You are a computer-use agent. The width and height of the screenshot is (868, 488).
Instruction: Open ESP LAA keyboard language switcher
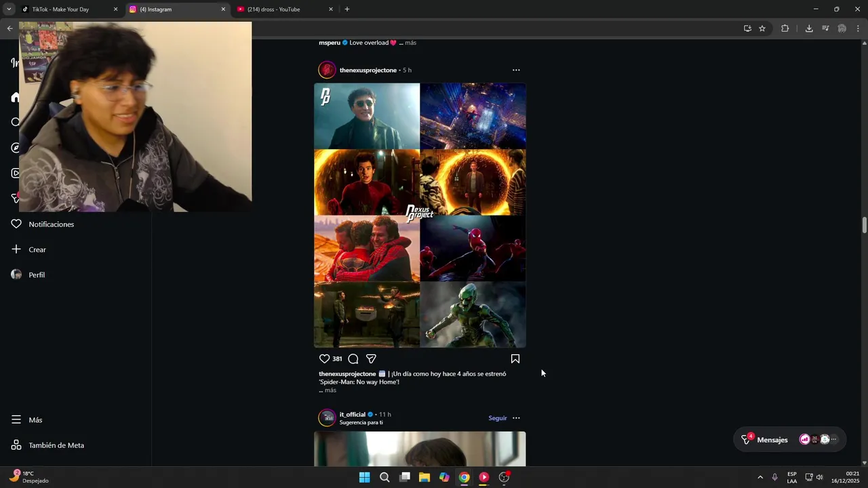[x=792, y=477]
